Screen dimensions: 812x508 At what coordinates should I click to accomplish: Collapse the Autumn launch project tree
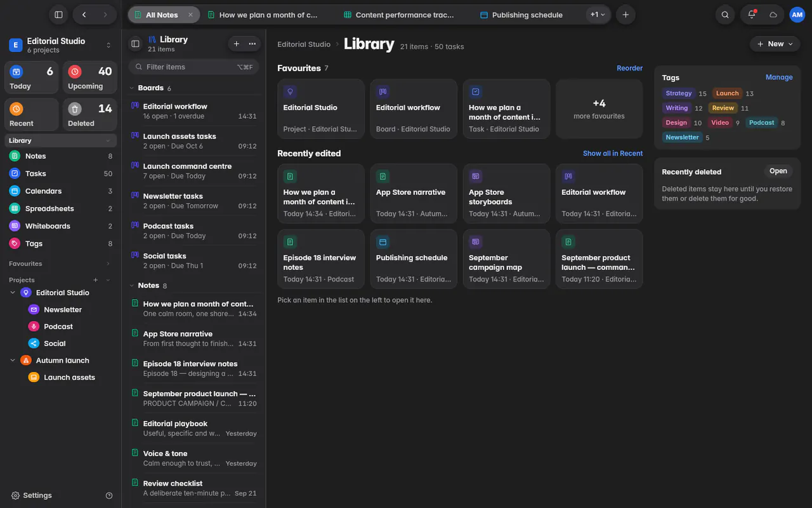click(13, 361)
